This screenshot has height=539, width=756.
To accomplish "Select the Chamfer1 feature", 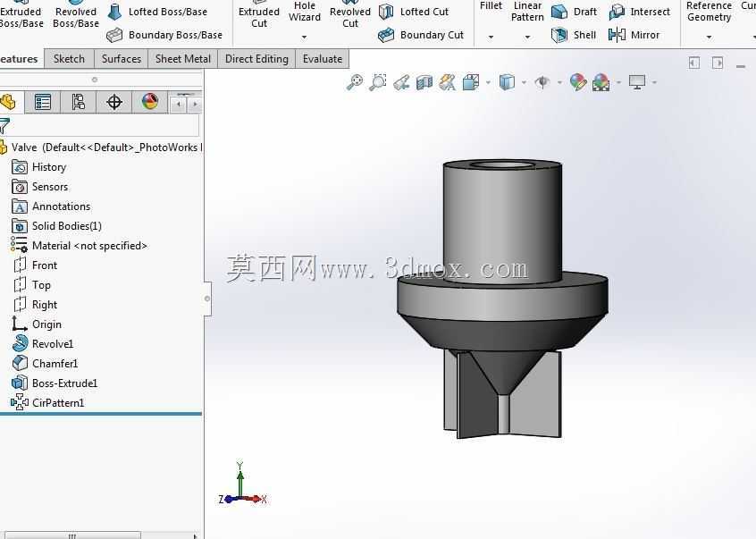I will (x=45, y=364).
